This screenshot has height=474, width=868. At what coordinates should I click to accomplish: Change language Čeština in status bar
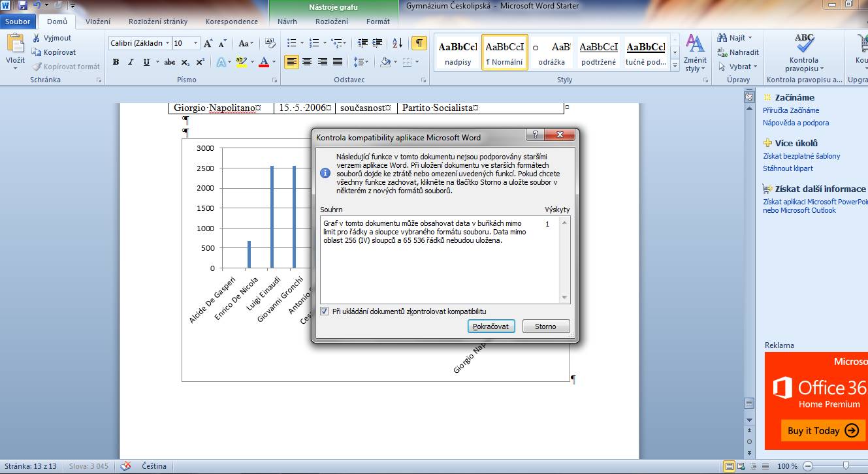154,466
